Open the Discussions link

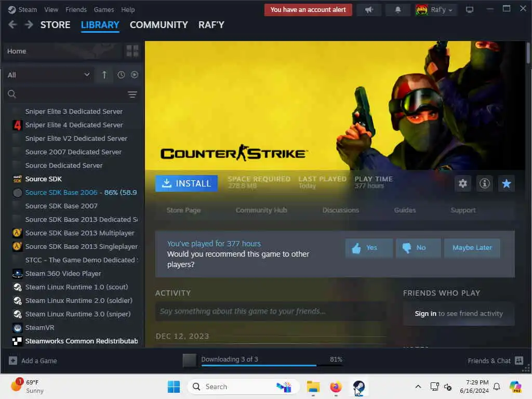pos(341,210)
